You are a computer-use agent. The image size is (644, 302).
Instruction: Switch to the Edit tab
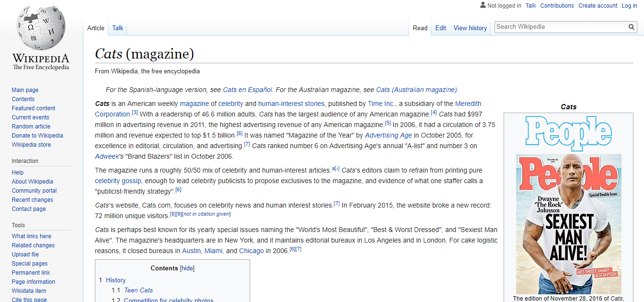tap(441, 28)
